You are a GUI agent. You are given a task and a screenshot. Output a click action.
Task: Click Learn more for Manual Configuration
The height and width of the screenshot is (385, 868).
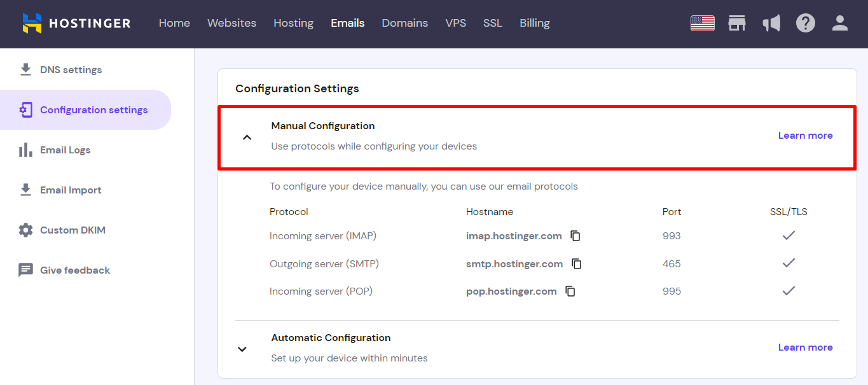[805, 135]
